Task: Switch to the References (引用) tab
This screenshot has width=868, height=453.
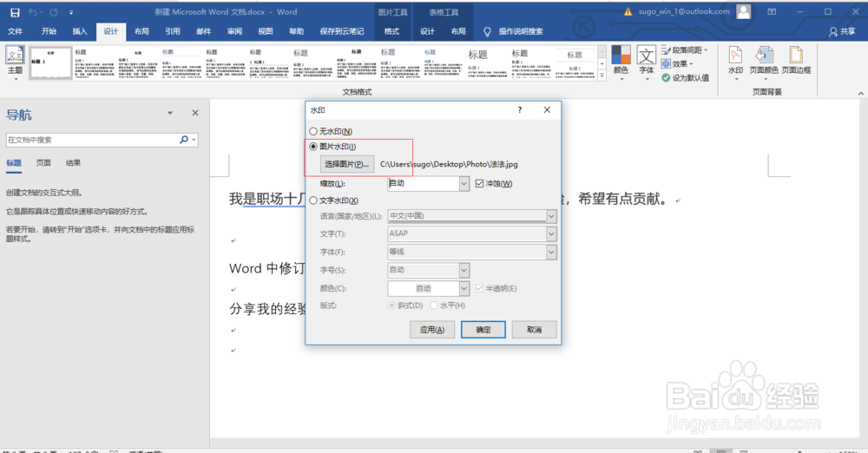Action: (173, 31)
